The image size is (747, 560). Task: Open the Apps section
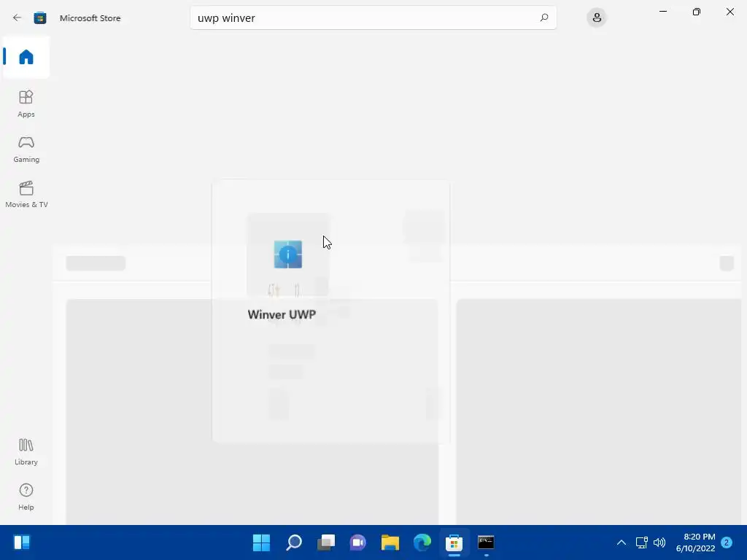[26, 104]
